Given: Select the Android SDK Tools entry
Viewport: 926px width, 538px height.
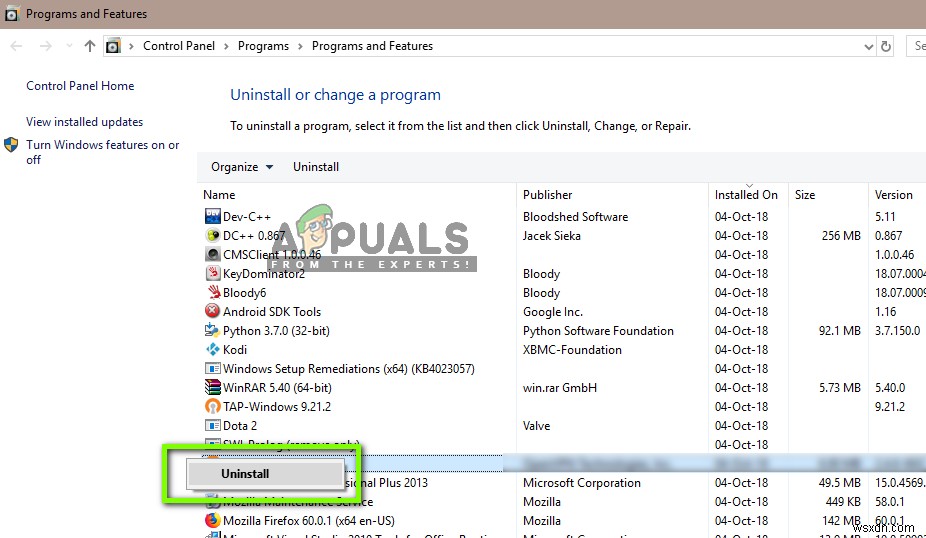Looking at the screenshot, I should tap(272, 311).
